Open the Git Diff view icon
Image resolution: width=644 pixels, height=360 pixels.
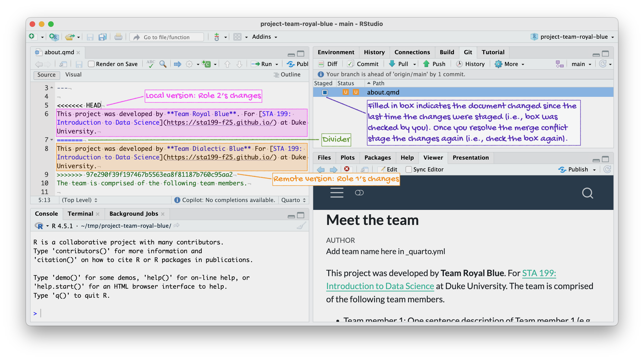coord(321,64)
